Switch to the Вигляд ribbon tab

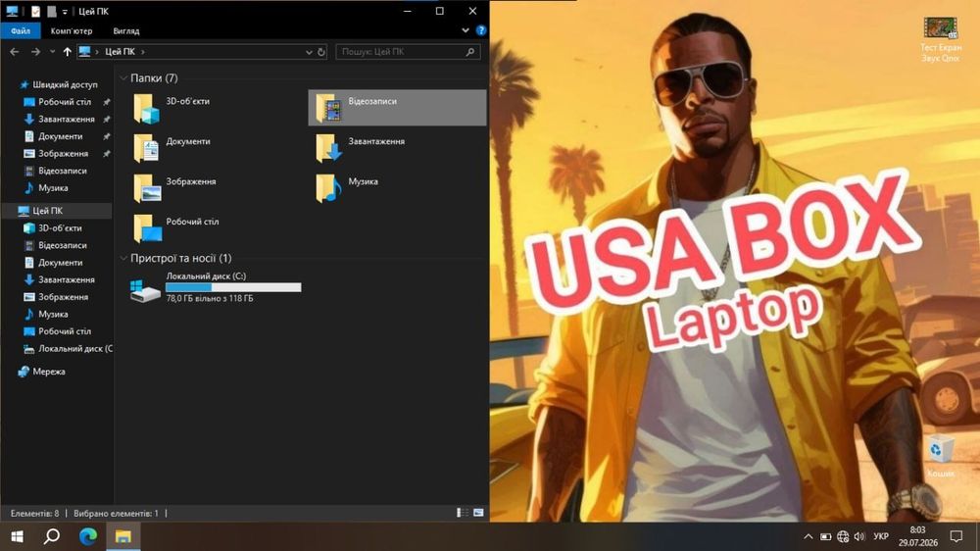tap(126, 30)
